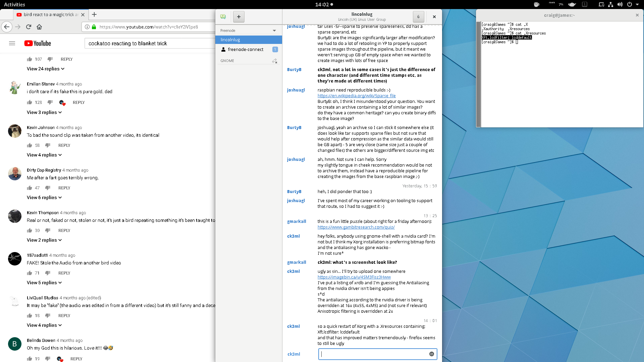Show the user list button showing 6
The width and height of the screenshot is (644, 362).
click(418, 16)
